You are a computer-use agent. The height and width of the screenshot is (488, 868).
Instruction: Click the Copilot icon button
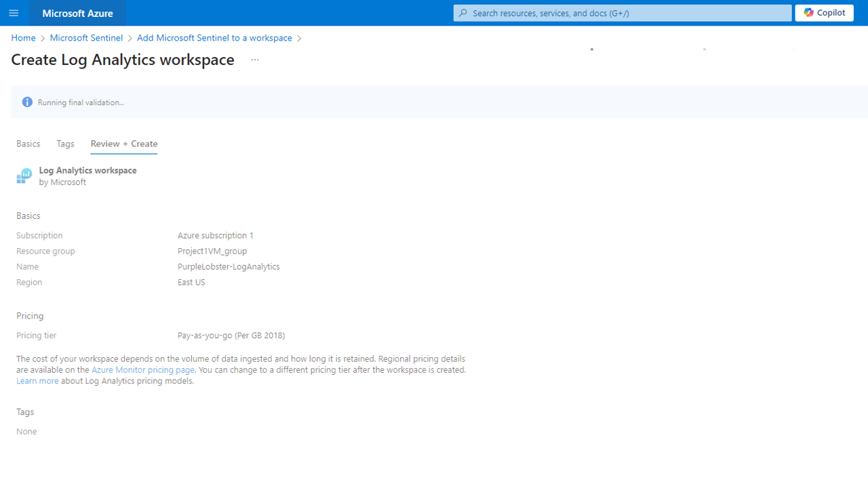click(x=824, y=13)
